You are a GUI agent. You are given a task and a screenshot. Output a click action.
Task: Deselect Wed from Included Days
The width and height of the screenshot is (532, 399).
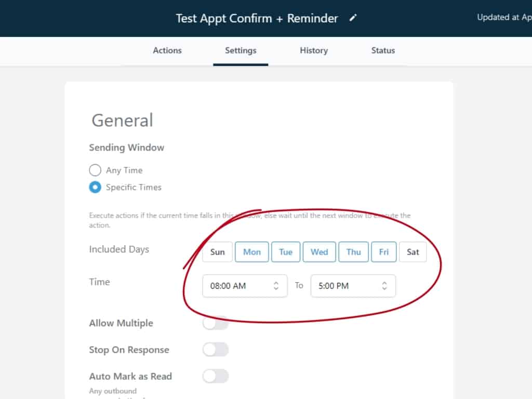point(319,252)
